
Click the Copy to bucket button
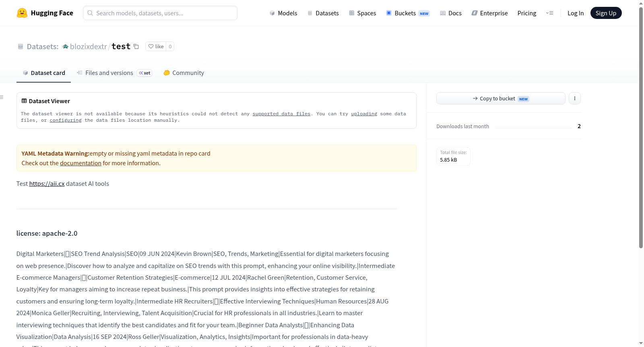point(501,98)
